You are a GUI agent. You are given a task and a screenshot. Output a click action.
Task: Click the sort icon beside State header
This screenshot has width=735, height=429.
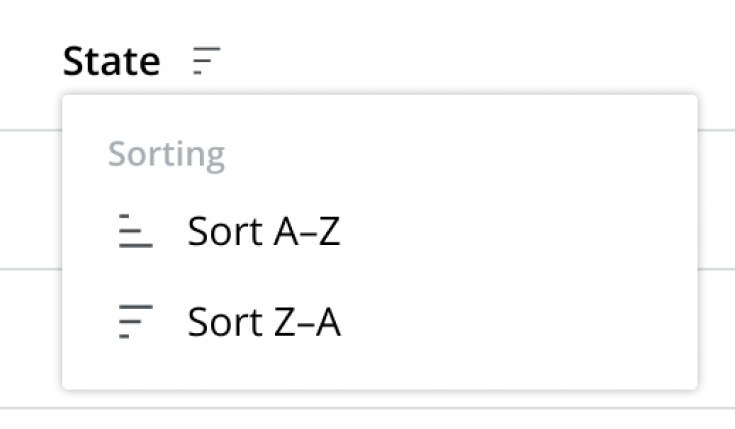(206, 60)
